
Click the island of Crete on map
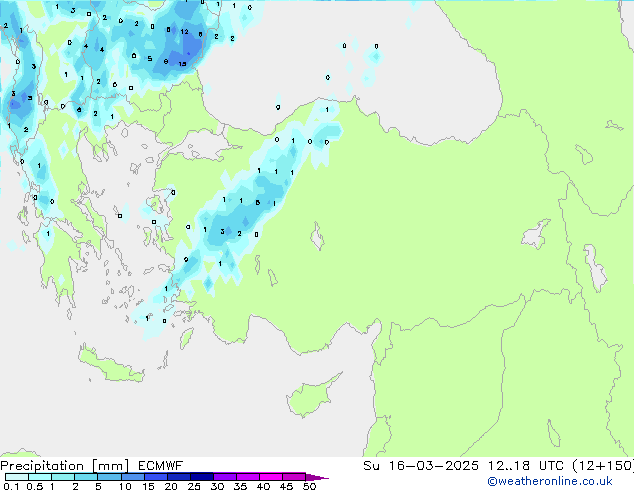coord(111,366)
